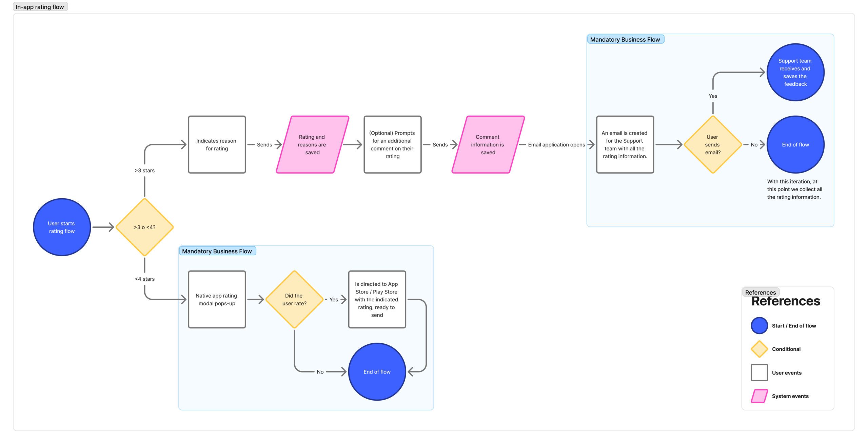The width and height of the screenshot is (868, 444).
Task: Click the 'Native app rating modal pops-up' box
Action: [217, 300]
